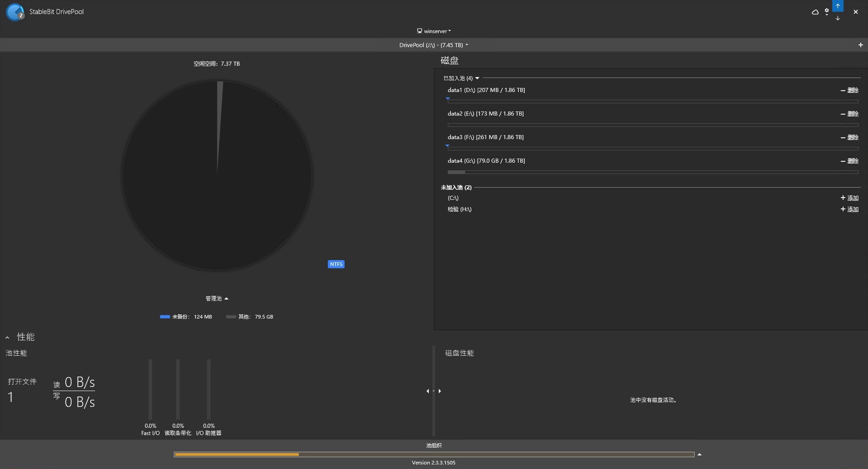This screenshot has width=868, height=469.
Task: Click the 未加入池 (2) heading
Action: coord(456,188)
